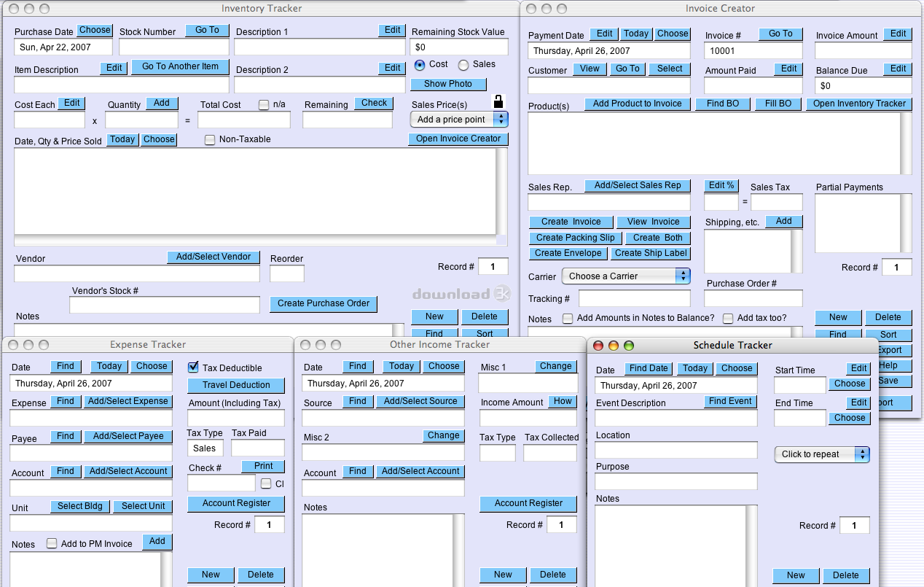Toggle the Tax Deductible checkbox
The image size is (924, 587).
pyautogui.click(x=193, y=368)
